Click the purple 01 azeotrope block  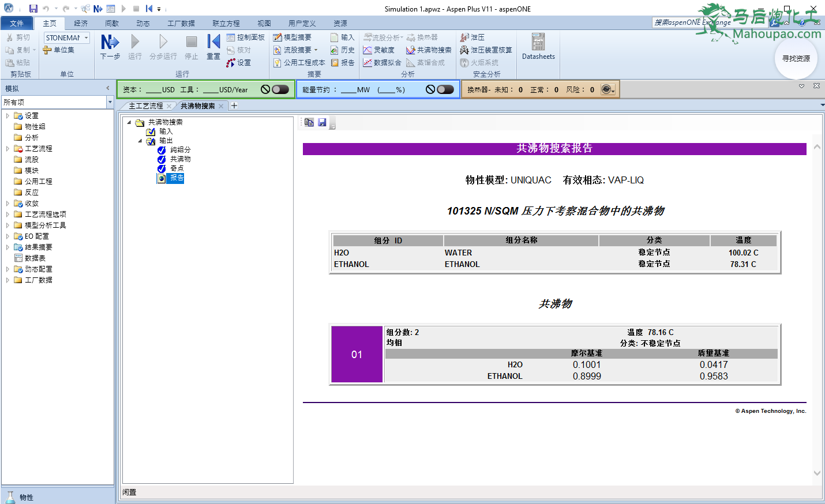tap(357, 354)
